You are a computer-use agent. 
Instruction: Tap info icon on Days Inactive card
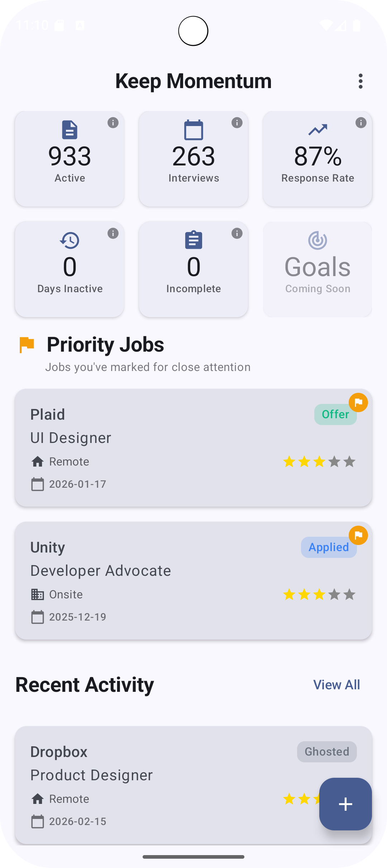coord(113,233)
